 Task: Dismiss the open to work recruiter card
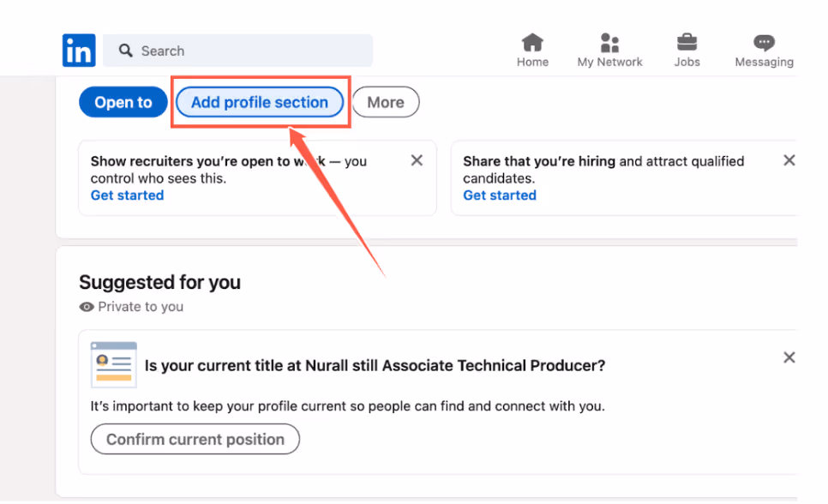pos(417,159)
